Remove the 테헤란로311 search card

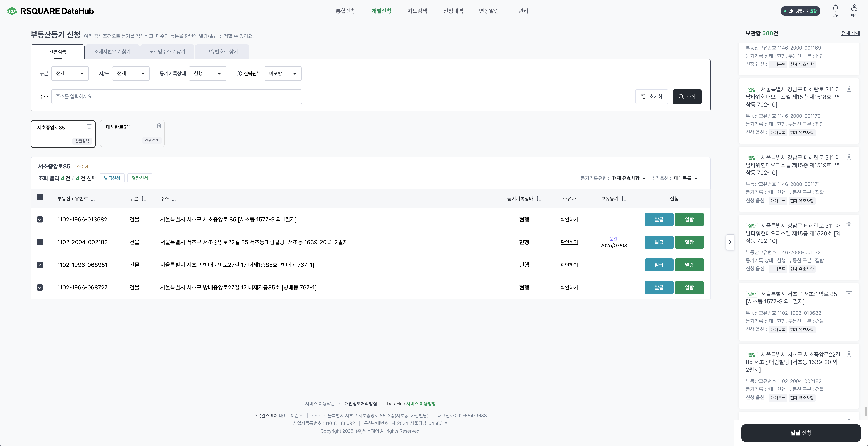[x=159, y=126]
